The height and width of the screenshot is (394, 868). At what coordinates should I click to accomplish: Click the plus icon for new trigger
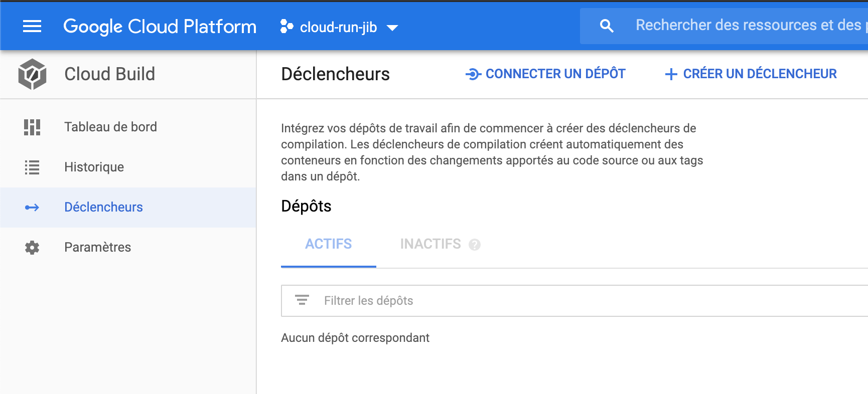tap(671, 75)
